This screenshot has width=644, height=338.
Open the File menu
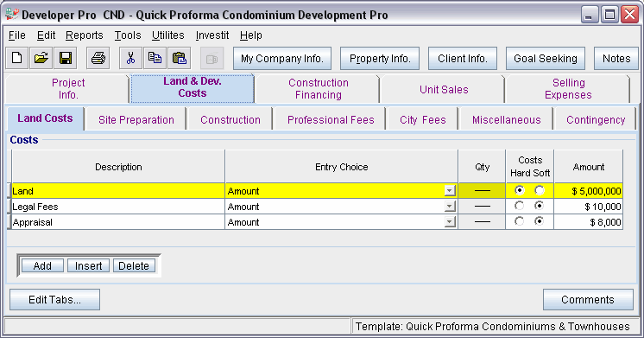coord(17,35)
